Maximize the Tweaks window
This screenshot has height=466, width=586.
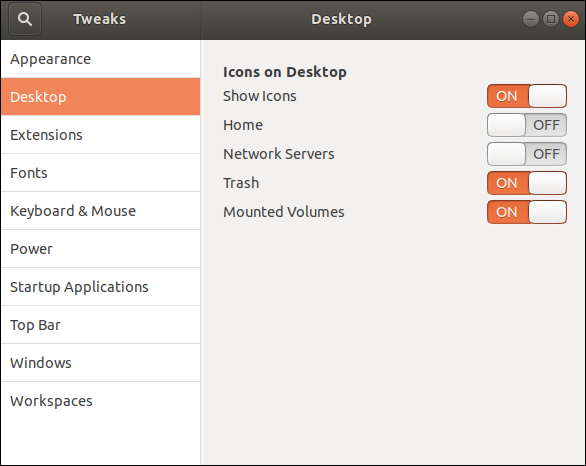550,19
